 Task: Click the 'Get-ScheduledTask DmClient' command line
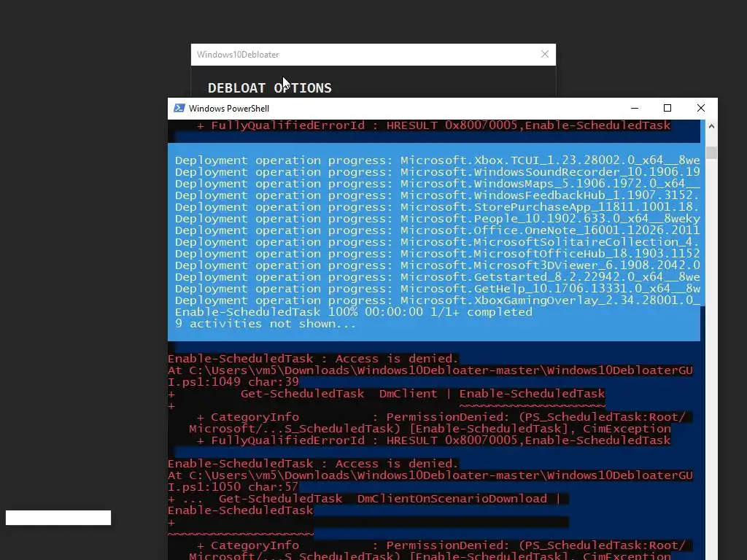click(386, 394)
